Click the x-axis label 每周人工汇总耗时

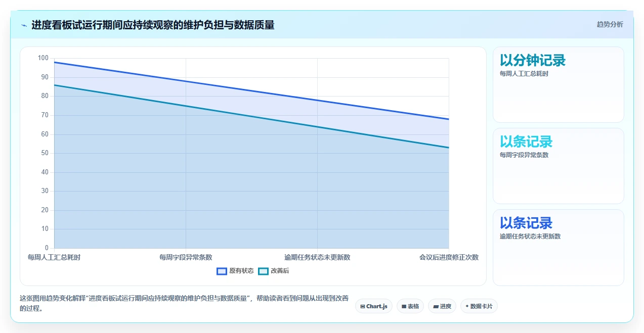tap(54, 257)
